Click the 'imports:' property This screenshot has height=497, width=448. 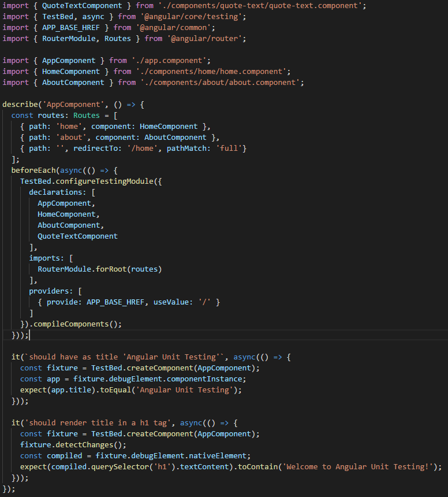(x=47, y=258)
